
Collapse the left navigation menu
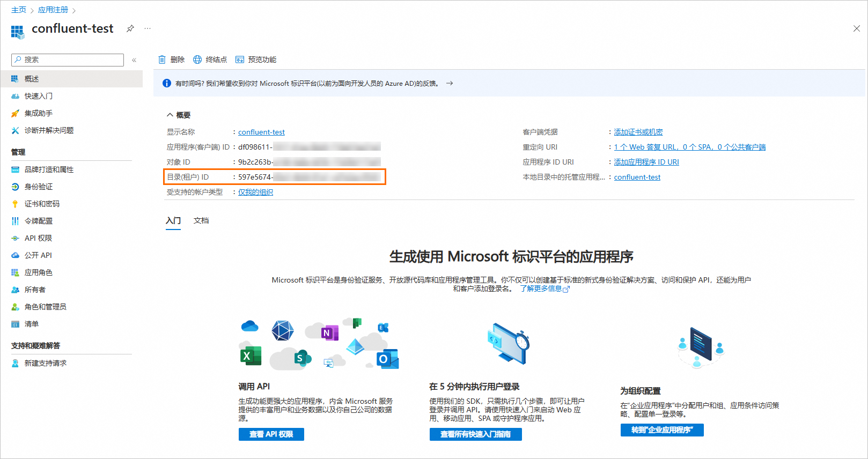(134, 60)
